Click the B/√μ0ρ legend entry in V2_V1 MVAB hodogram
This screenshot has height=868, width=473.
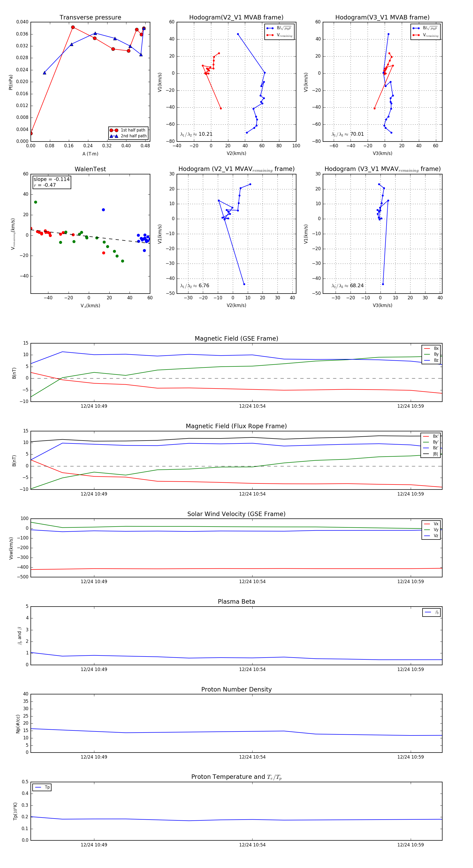(279, 28)
